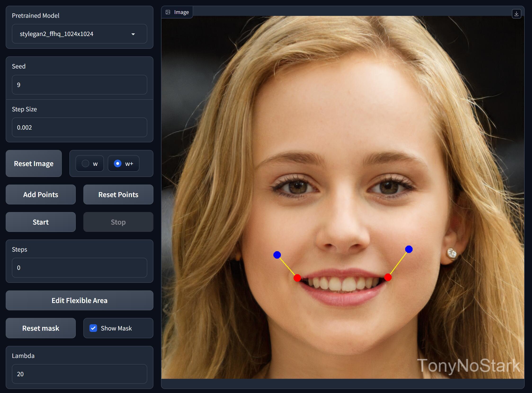Focus the Step Size input field
This screenshot has width=532, height=393.
click(x=79, y=127)
